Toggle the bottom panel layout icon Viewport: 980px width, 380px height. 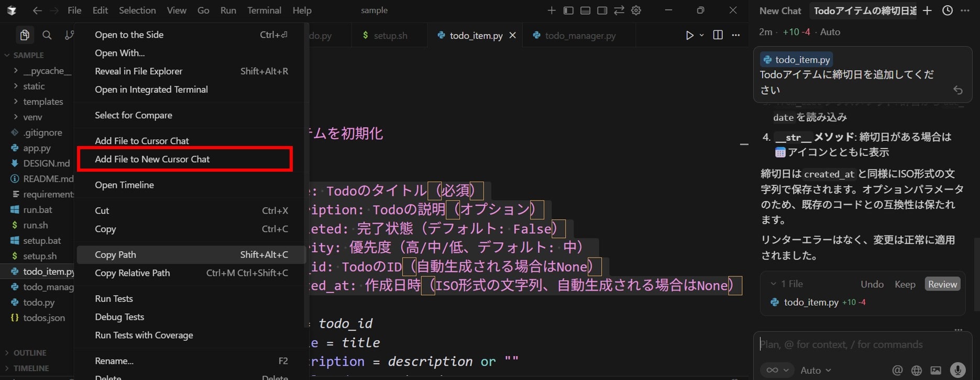[586, 10]
